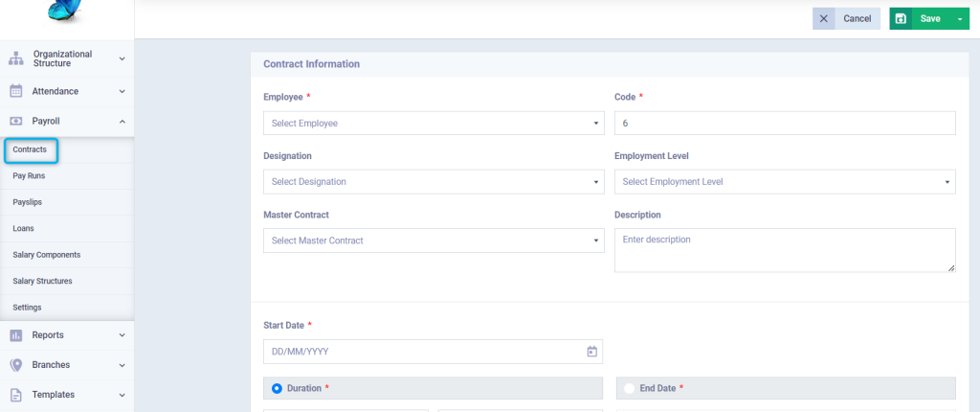Click the Cancel button
This screenshot has width=980, height=412.
point(846,19)
